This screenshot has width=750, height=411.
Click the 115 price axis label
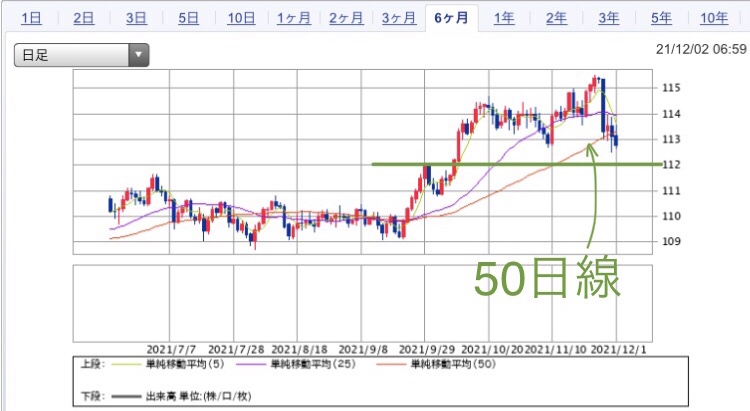click(671, 88)
